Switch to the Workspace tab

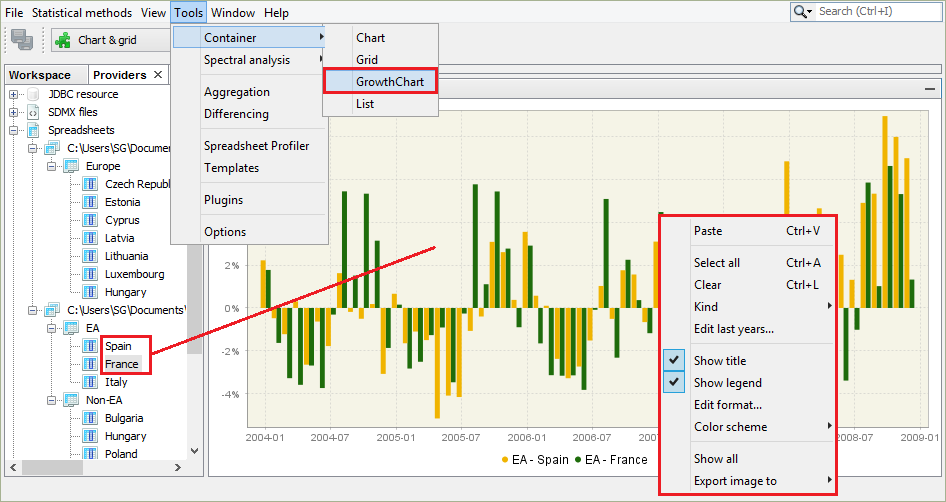click(40, 75)
